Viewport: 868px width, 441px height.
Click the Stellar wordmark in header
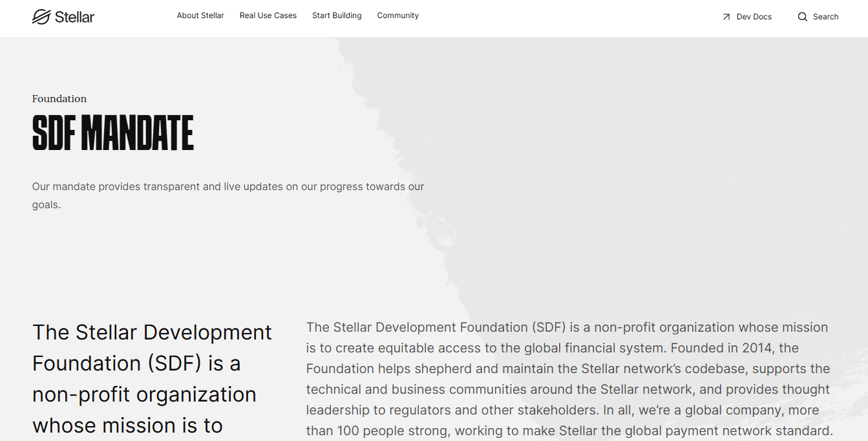pyautogui.click(x=74, y=17)
